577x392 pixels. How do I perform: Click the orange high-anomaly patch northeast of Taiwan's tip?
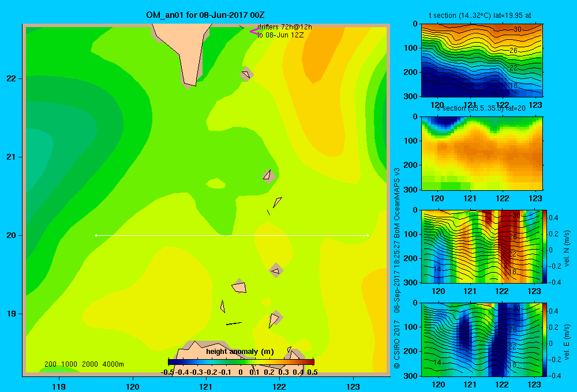(x=320, y=55)
